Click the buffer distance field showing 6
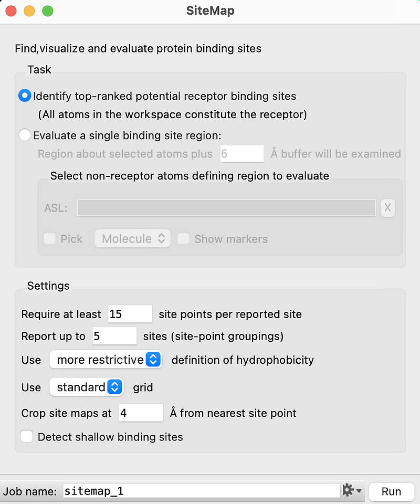This screenshot has height=504, width=420. 241,154
